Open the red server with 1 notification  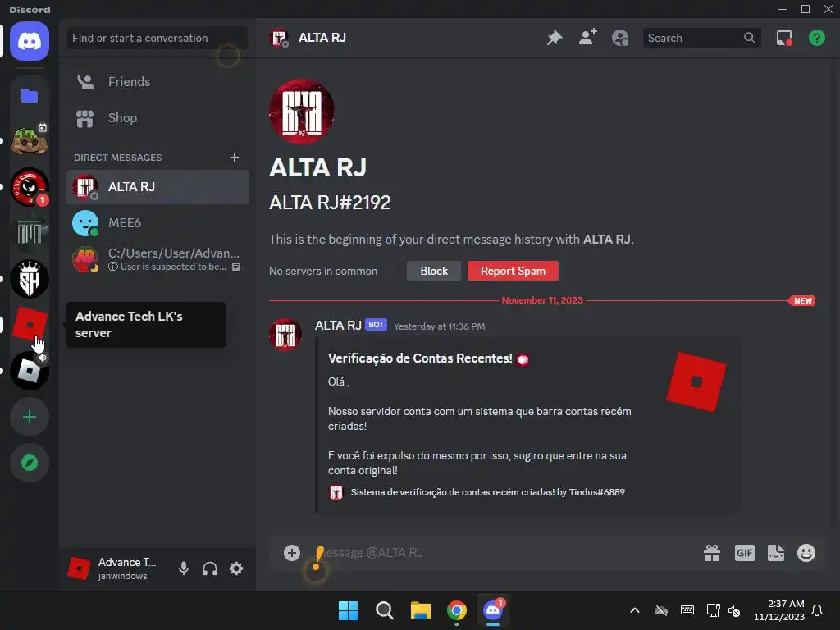[30, 187]
